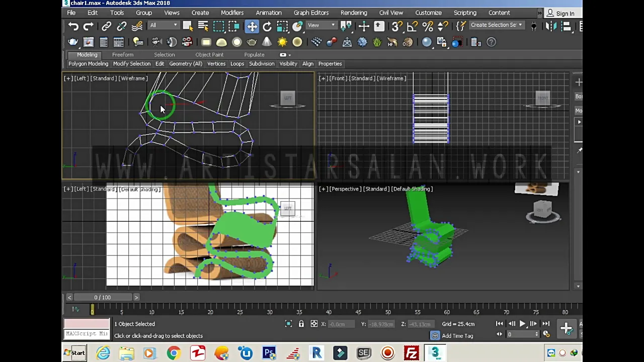644x362 pixels.
Task: Open the Graph Editors menu
Action: (311, 13)
